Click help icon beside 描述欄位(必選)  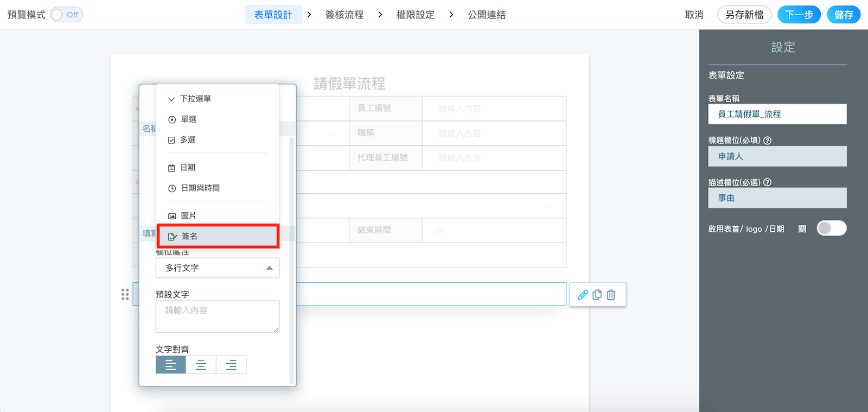(x=767, y=182)
